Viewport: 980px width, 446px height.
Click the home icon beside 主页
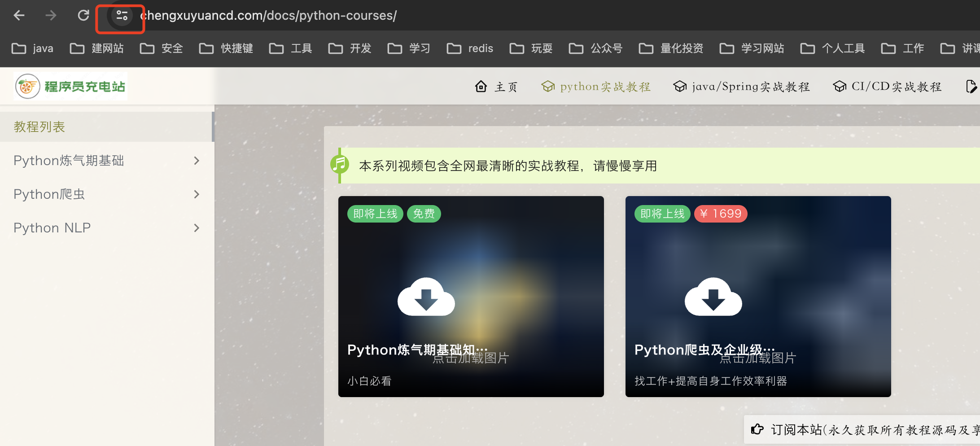point(481,86)
